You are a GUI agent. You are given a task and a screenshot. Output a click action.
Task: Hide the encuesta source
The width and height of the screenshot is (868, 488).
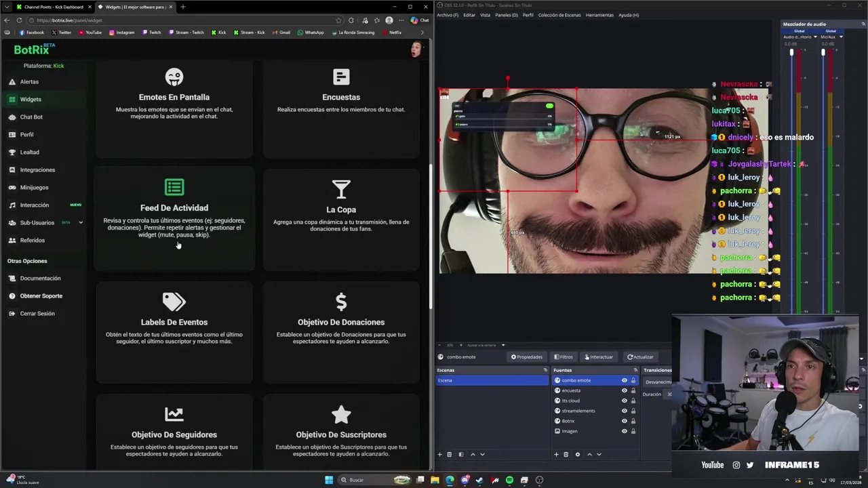(625, 390)
